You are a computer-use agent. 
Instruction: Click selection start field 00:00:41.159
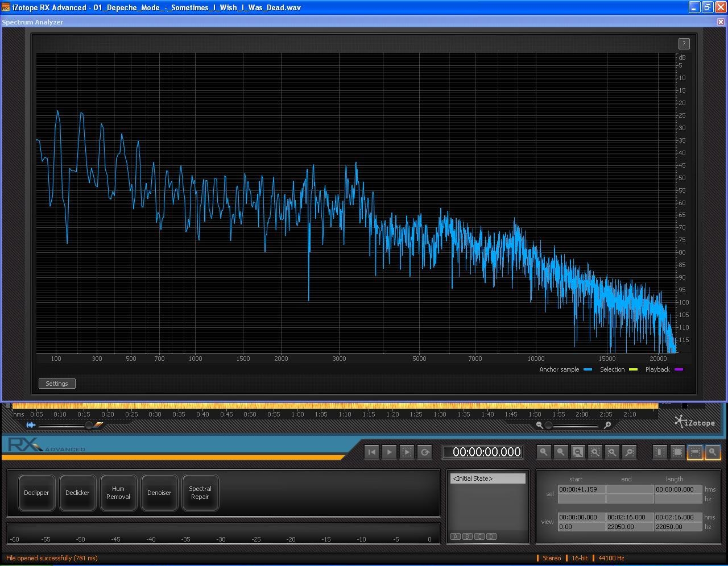click(581, 489)
